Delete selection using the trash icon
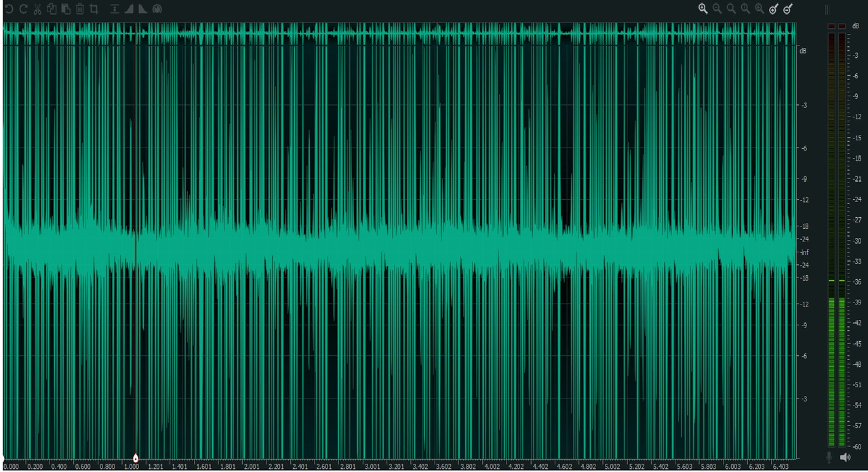Viewport: 868px width, 472px height. 80,9
